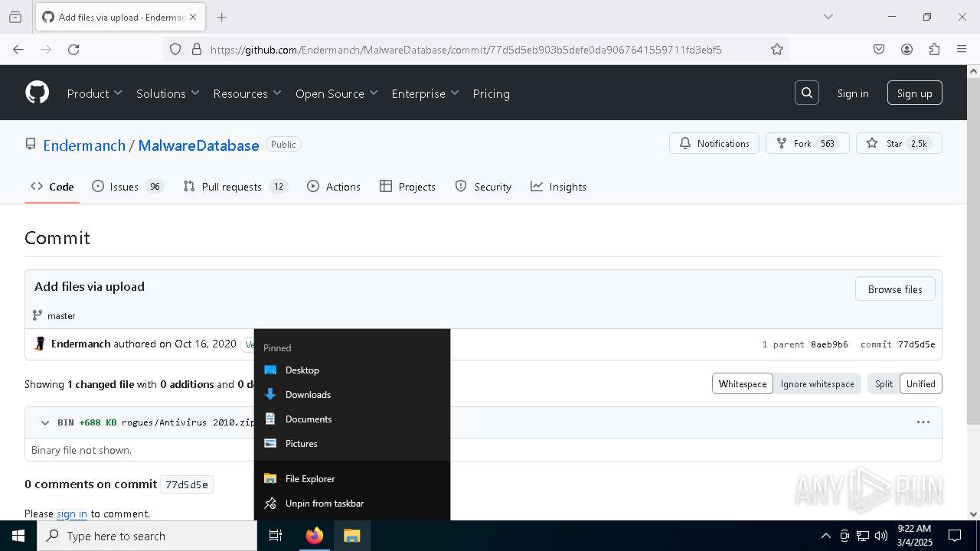Launch File Explorer from jump list
The image size is (980, 551).
tap(352, 478)
